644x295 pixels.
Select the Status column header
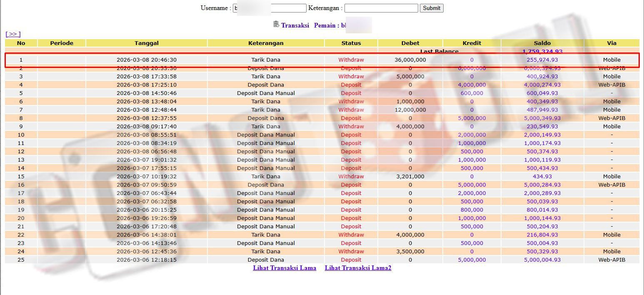click(x=351, y=43)
